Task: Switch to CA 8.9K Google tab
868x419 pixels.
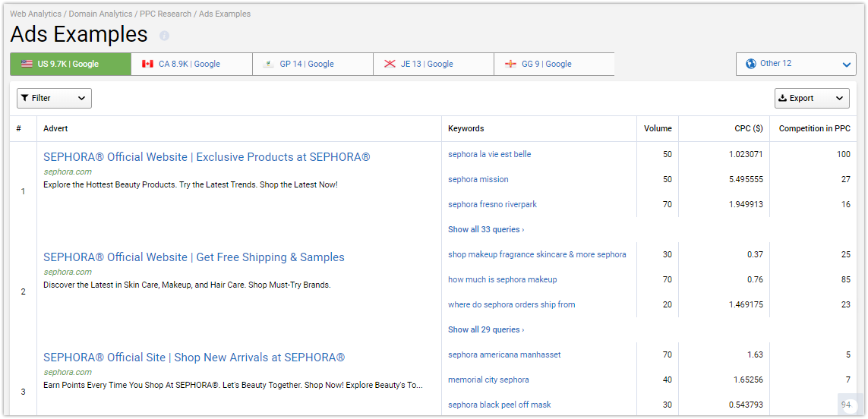Action: 191,65
